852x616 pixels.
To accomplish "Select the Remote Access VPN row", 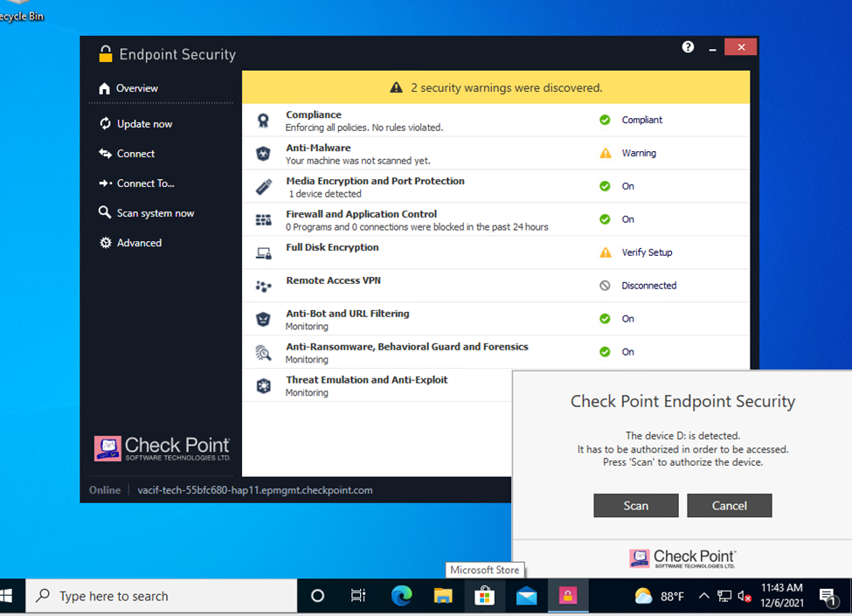I will coord(495,286).
